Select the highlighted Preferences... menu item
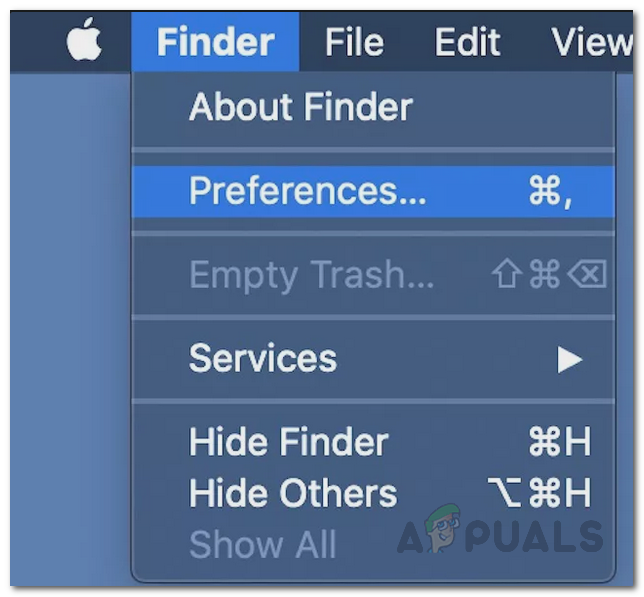 point(307,191)
